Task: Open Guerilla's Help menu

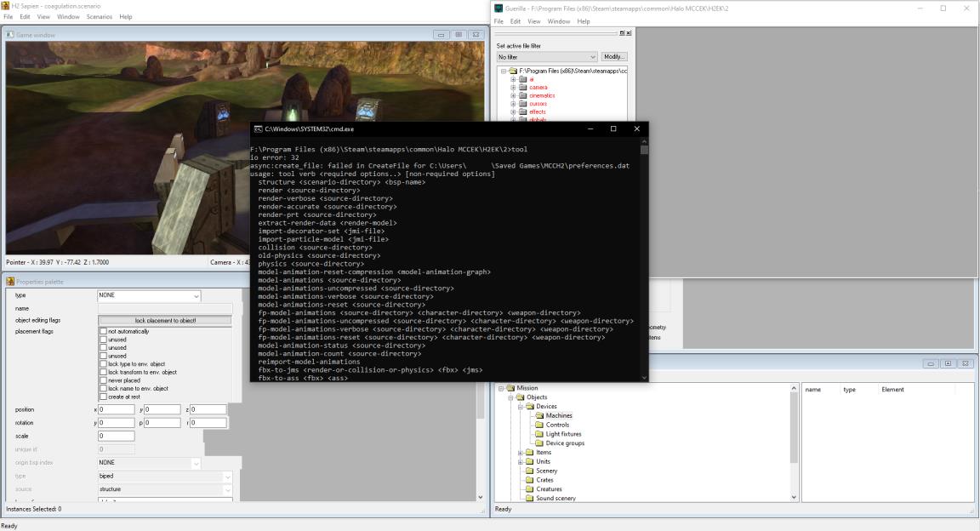Action: pyautogui.click(x=583, y=21)
